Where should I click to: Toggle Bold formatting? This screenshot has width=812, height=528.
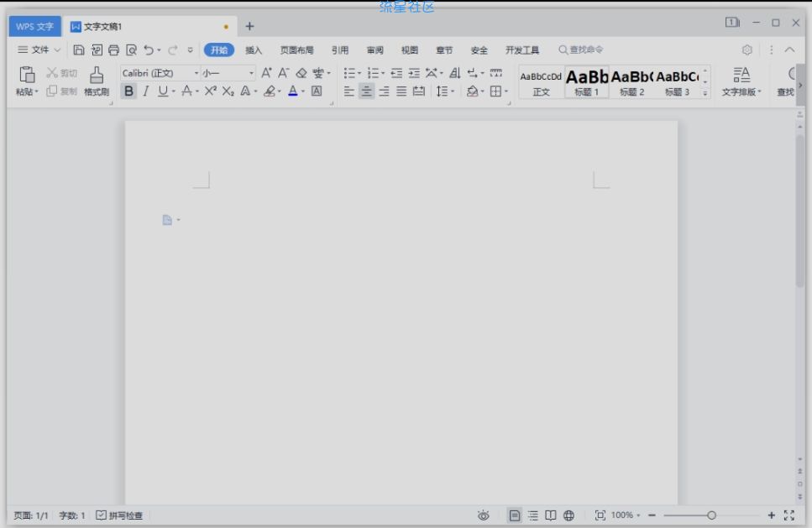pos(128,91)
